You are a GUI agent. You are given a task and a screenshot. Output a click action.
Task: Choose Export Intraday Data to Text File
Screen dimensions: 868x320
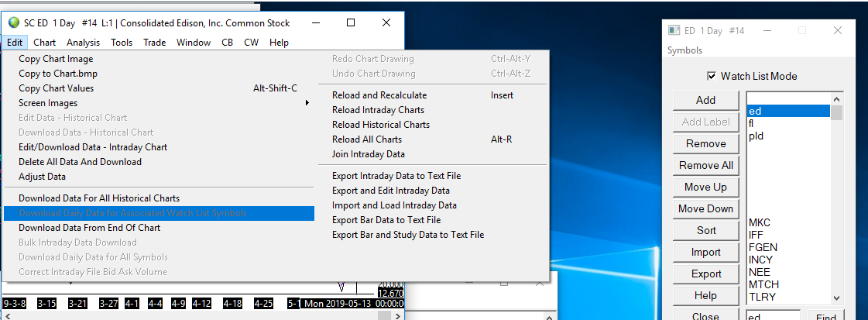[x=432, y=176]
